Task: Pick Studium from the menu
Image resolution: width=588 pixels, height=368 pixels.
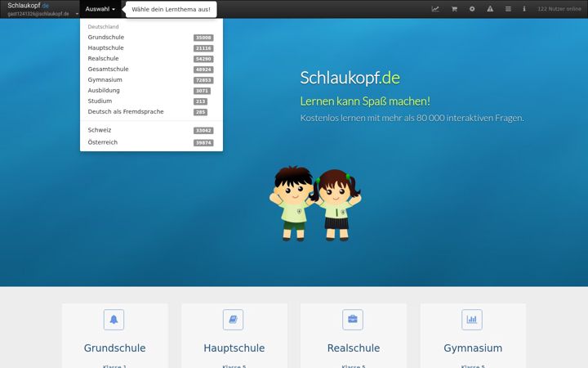Action: click(151, 101)
